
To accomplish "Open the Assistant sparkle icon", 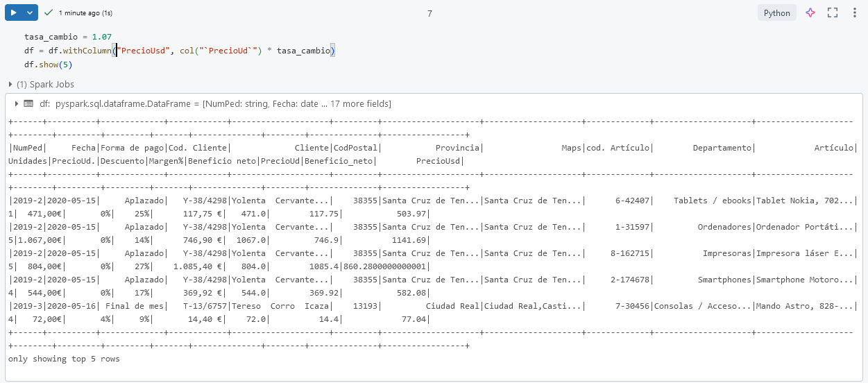I will (810, 12).
